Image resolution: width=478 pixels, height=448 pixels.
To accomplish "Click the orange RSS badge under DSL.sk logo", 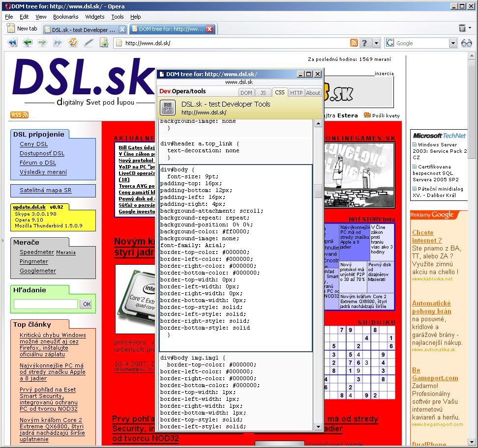I will click(x=19, y=115).
